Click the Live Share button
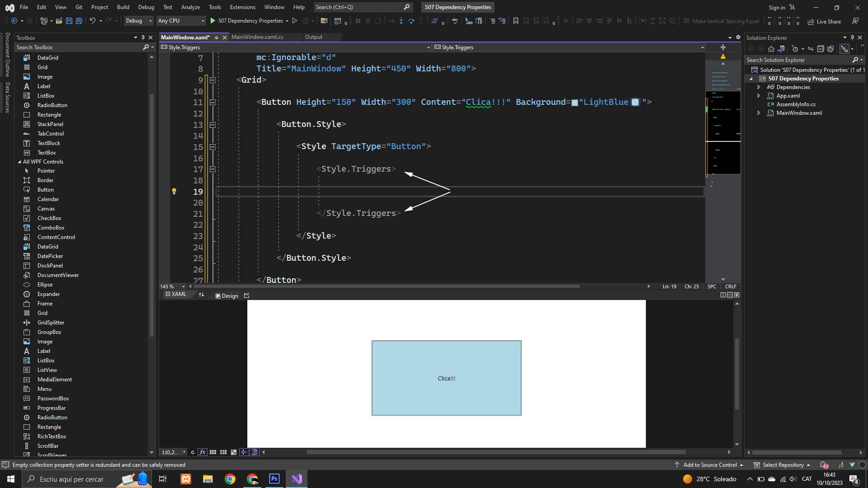The width and height of the screenshot is (868, 488). (824, 21)
